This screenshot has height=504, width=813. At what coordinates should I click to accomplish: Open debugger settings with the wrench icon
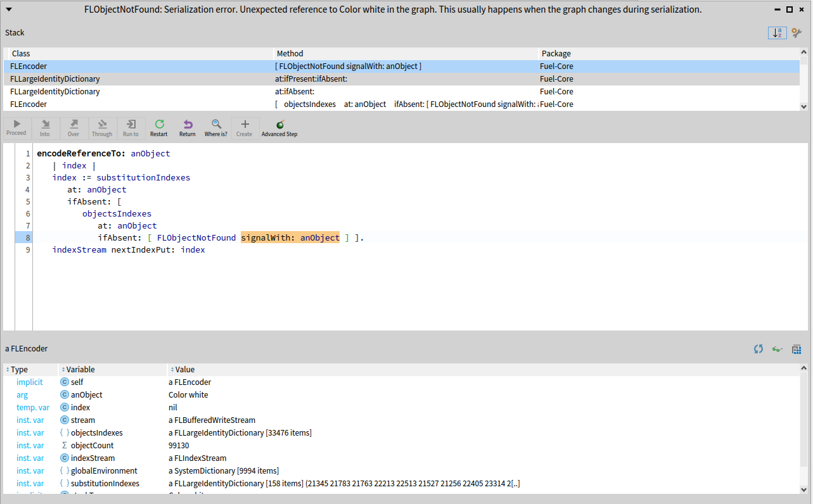pos(797,32)
